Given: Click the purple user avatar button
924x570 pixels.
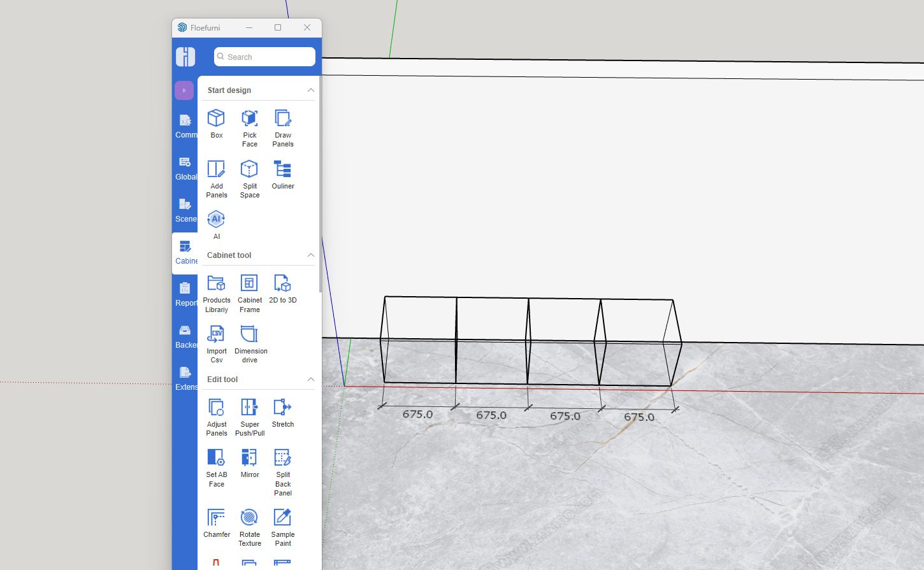Looking at the screenshot, I should tap(184, 90).
